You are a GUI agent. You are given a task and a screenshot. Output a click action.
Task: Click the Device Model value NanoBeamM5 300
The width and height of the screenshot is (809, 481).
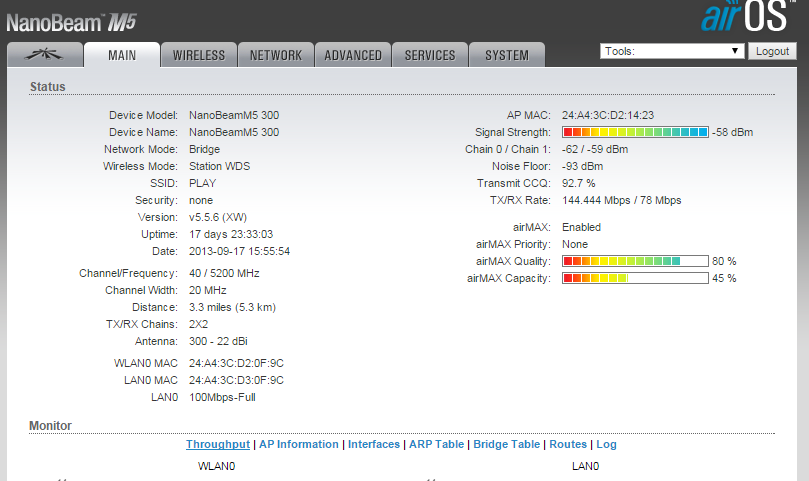pyautogui.click(x=234, y=115)
